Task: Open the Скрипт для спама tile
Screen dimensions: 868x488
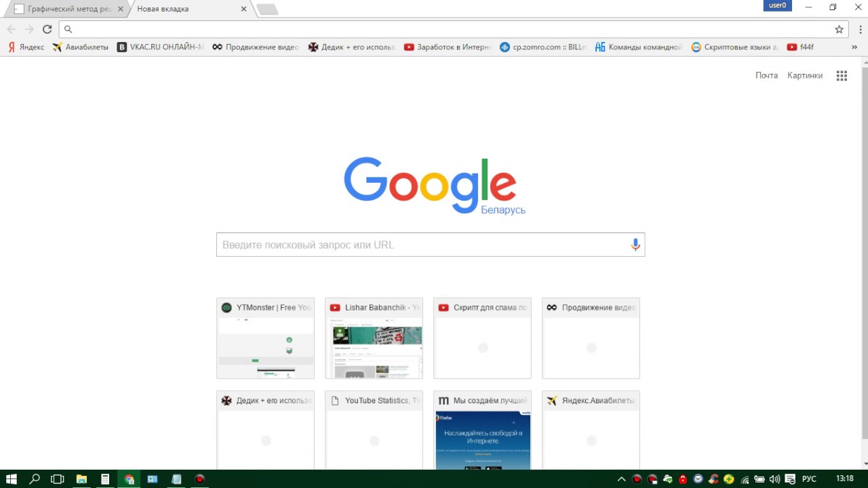Action: [x=482, y=338]
